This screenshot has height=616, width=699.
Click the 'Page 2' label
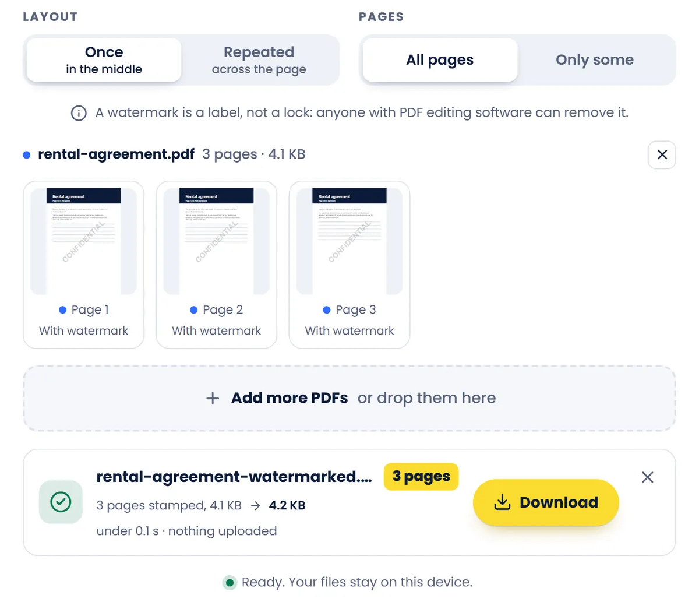[223, 310]
